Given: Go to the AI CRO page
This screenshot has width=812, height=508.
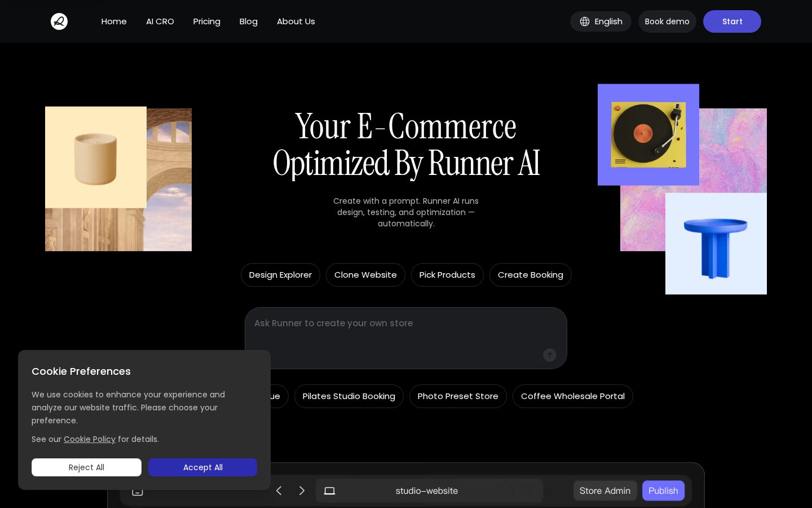Looking at the screenshot, I should point(160,21).
